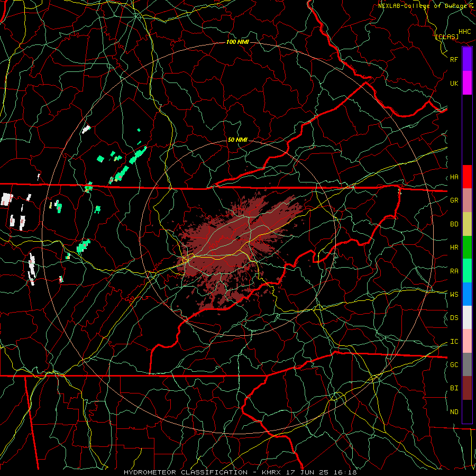Click the 'ND' legend label
476x476 pixels.
[454, 412]
